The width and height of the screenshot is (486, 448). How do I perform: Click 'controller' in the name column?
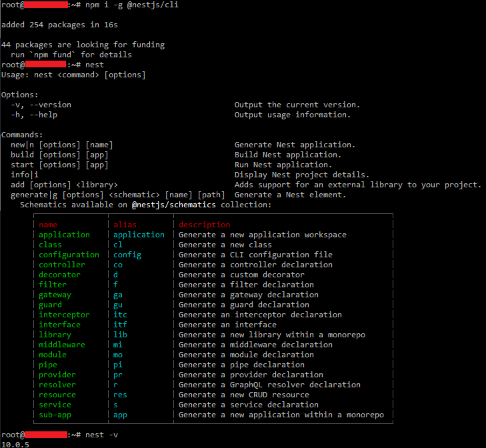point(62,265)
